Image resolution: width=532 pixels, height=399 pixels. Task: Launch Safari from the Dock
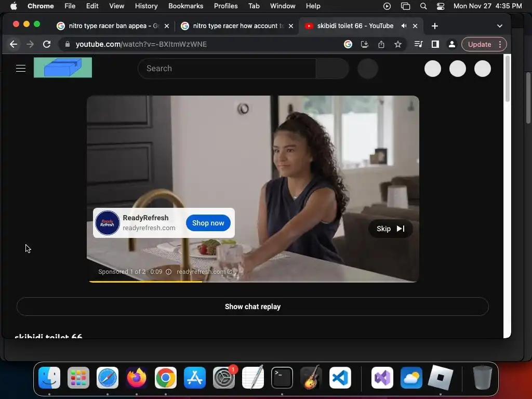coord(108,378)
